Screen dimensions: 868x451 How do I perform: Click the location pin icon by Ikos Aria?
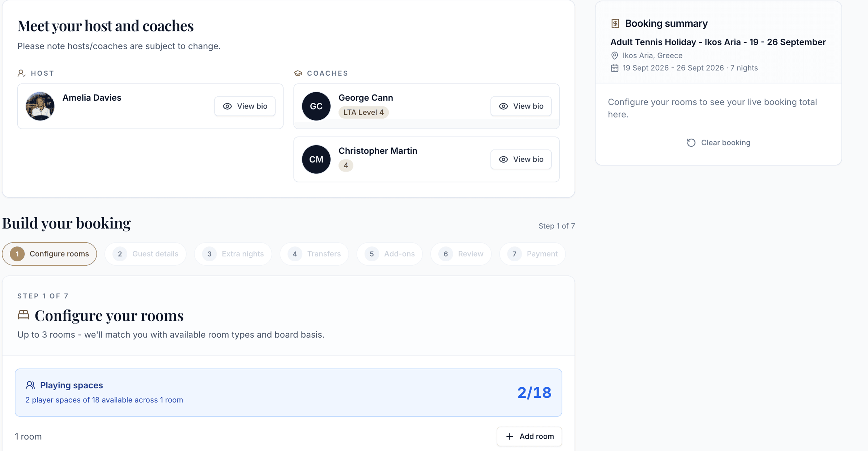point(614,55)
